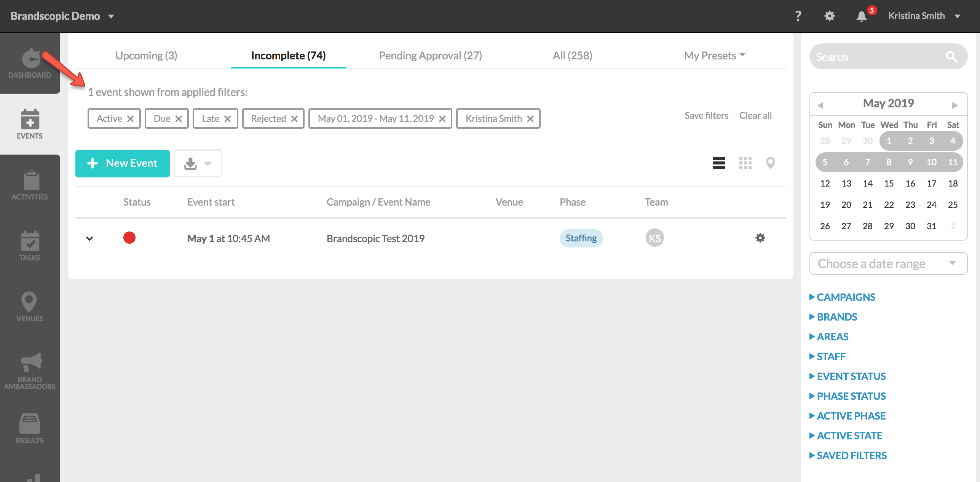
Task: Open the Tasks sidebar section
Action: [30, 246]
